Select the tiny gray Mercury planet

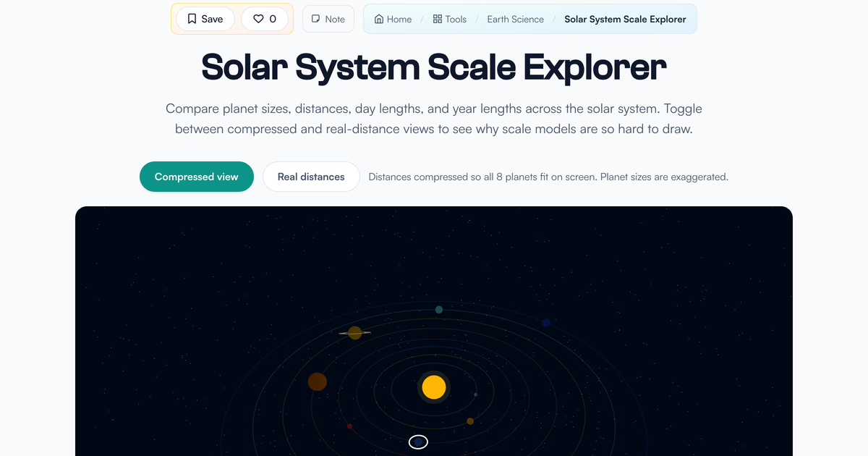point(475,394)
